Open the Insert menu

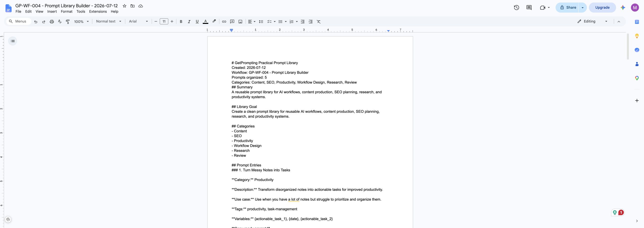(x=52, y=12)
